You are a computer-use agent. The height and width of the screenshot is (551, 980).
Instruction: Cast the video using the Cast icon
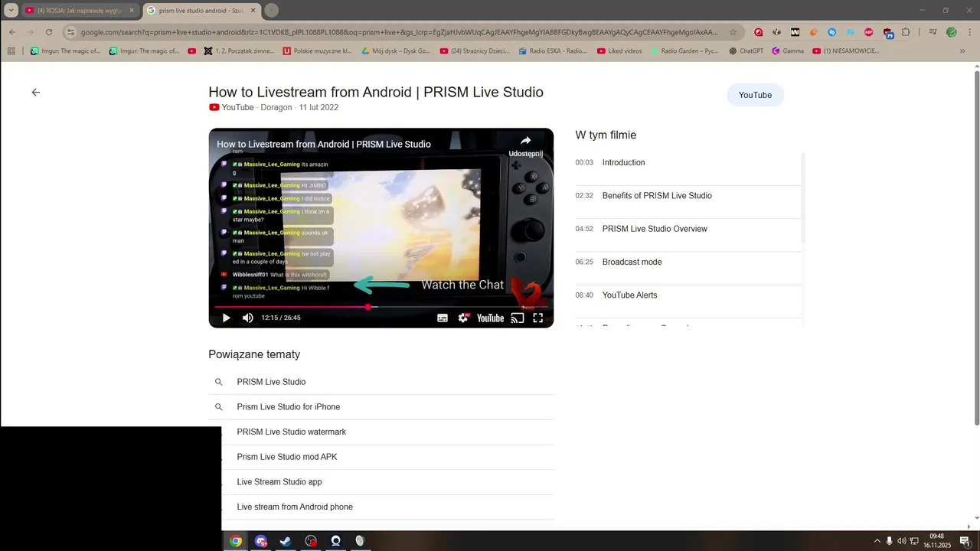tap(518, 318)
